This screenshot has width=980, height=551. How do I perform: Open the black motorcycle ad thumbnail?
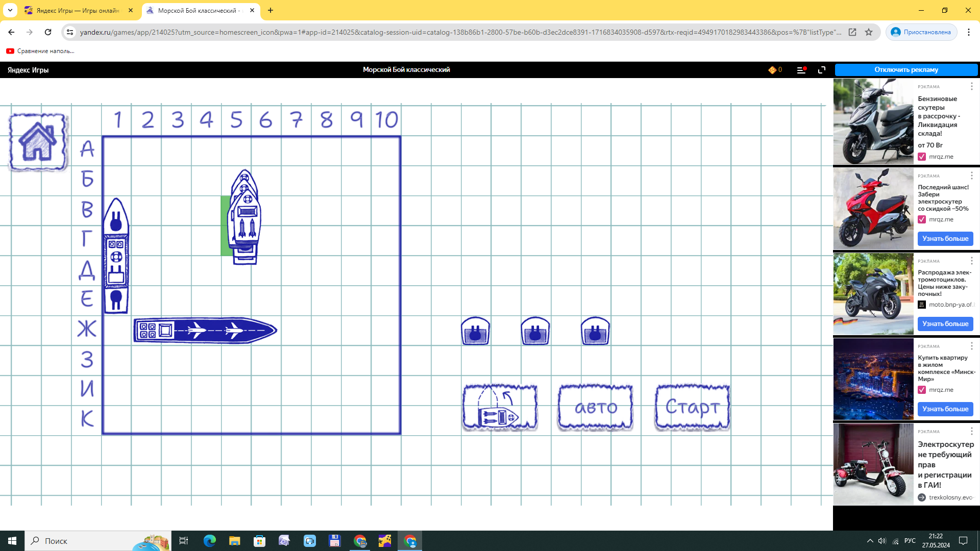coord(873,294)
